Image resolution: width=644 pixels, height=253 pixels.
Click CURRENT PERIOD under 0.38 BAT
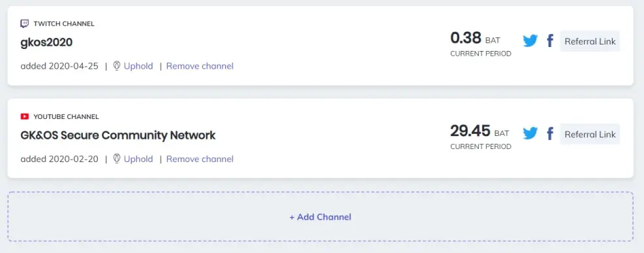(481, 54)
